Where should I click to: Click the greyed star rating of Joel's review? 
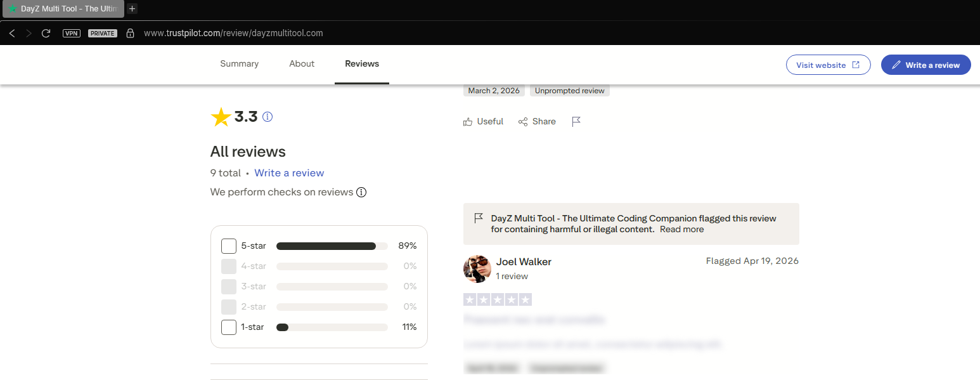(498, 299)
